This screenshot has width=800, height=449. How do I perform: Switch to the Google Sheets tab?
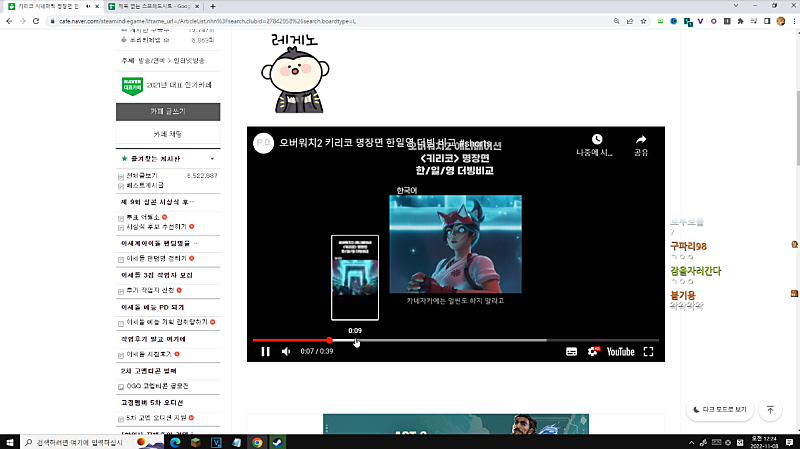[x=153, y=6]
